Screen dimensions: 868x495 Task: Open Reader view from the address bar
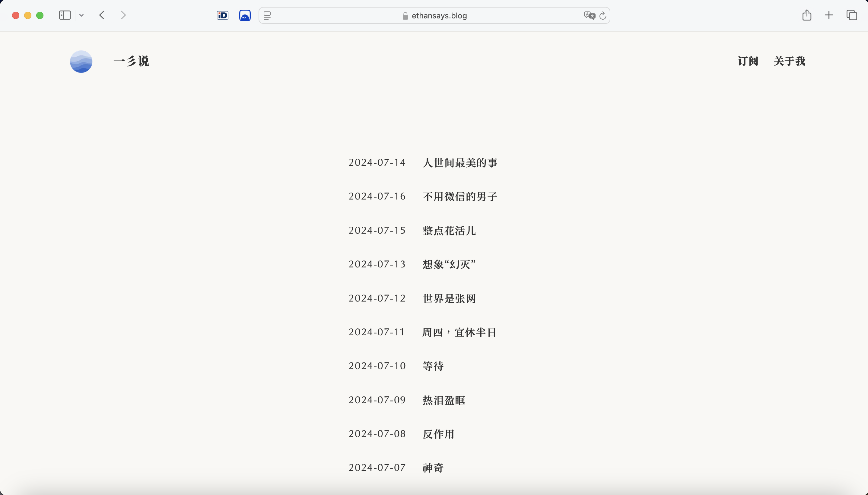click(267, 15)
